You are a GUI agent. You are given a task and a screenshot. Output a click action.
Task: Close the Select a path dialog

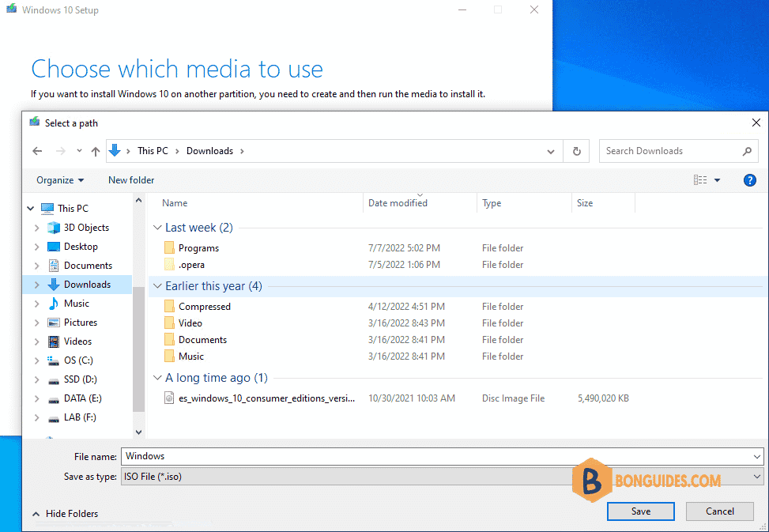(756, 123)
